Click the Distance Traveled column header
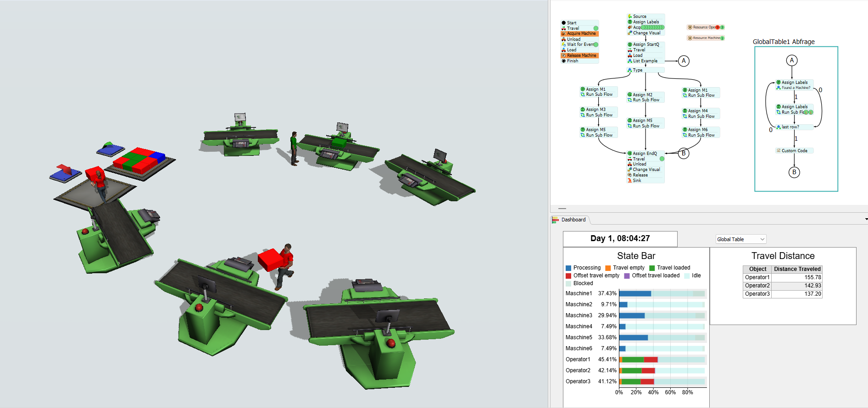The width and height of the screenshot is (868, 408). (x=797, y=269)
